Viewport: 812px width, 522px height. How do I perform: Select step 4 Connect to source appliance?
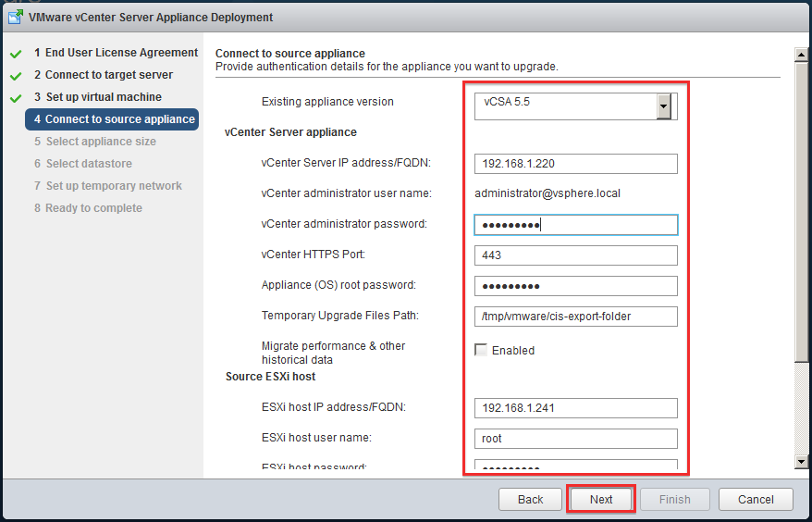click(112, 119)
